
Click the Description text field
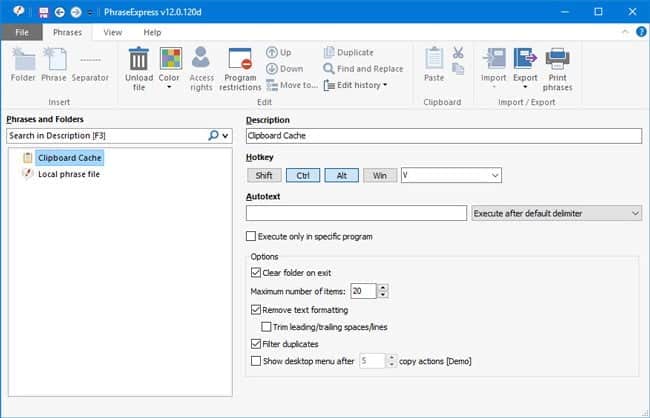click(x=444, y=136)
